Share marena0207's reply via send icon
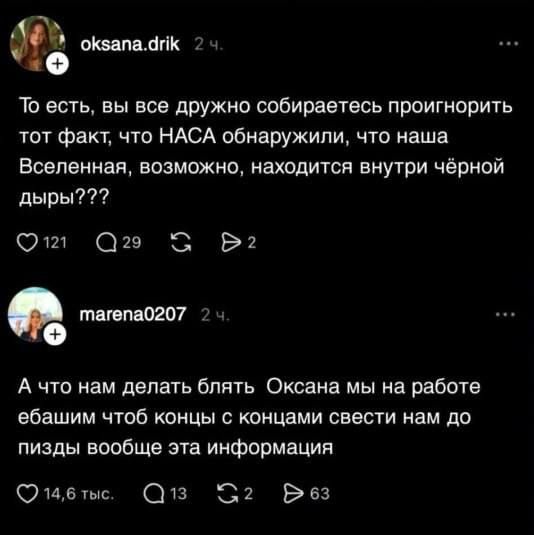This screenshot has width=534, height=535. click(x=293, y=494)
